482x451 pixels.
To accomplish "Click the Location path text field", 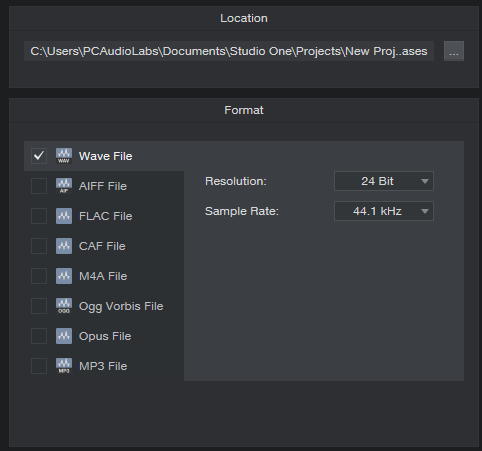I will [229, 51].
